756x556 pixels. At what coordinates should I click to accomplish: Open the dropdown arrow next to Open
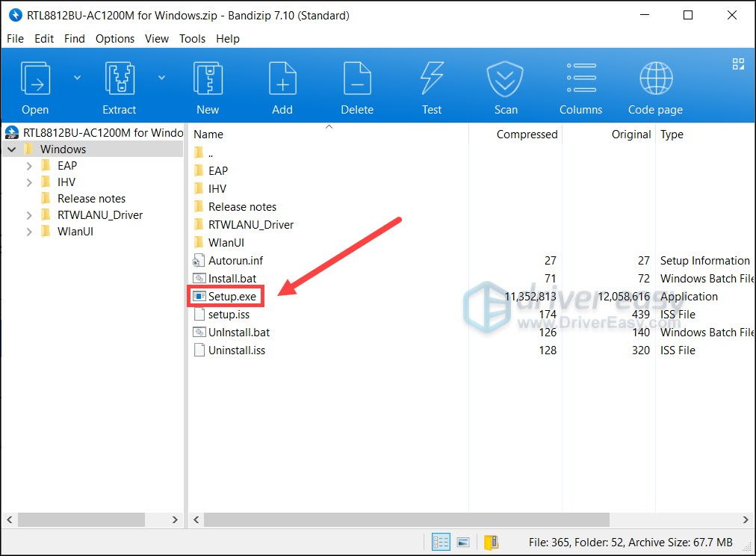[x=77, y=78]
